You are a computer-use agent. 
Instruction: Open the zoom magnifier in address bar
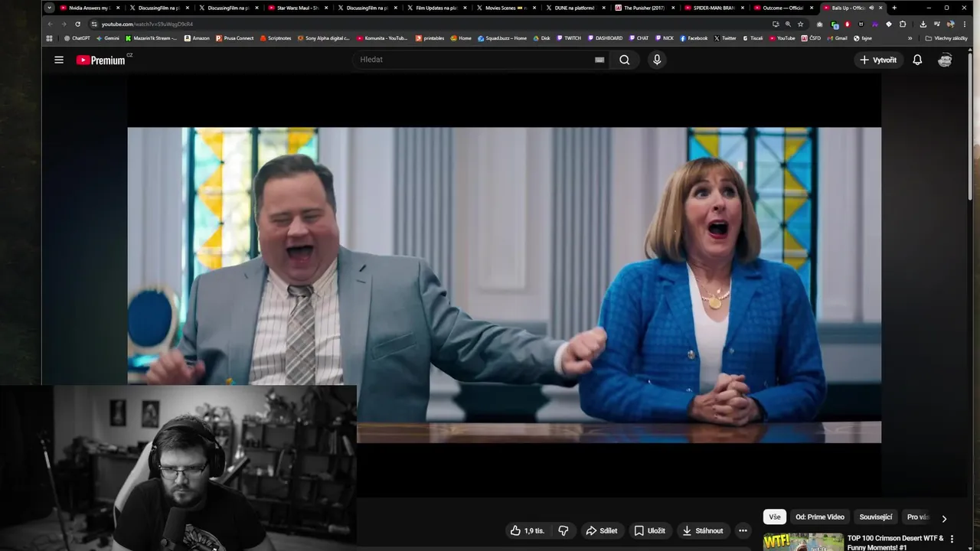[788, 24]
